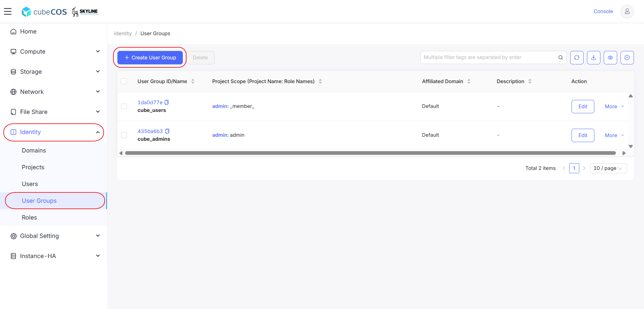The image size is (644, 309).
Task: Click the disabled Delete button
Action: point(200,58)
